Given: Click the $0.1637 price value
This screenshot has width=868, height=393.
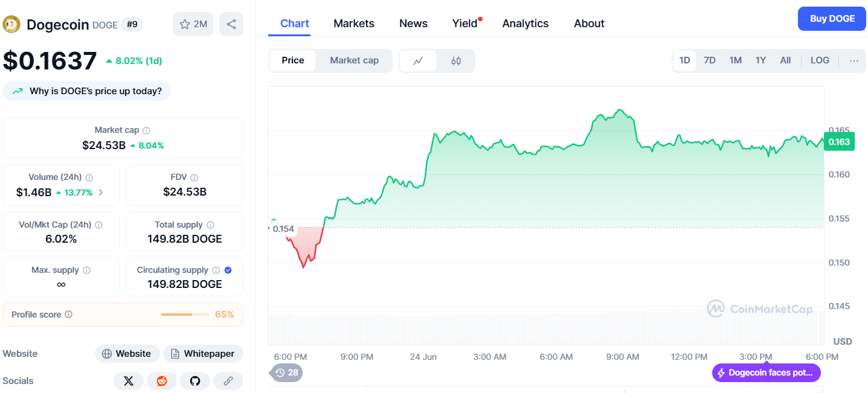Looking at the screenshot, I should point(50,61).
